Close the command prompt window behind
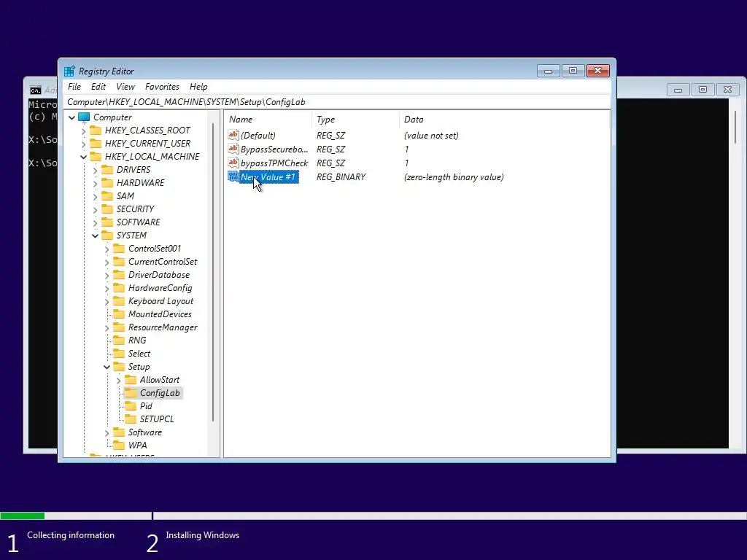Image resolution: width=747 pixels, height=560 pixels. click(x=727, y=90)
